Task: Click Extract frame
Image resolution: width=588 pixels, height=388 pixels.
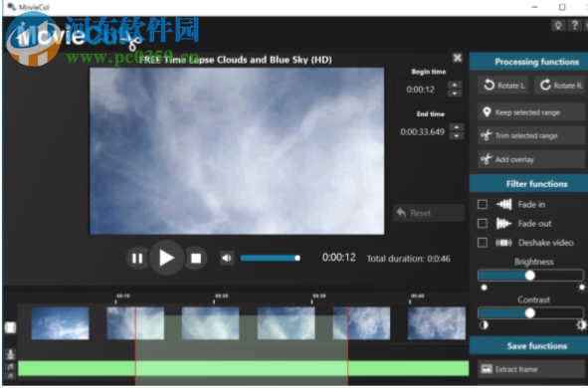Action: coord(531,369)
